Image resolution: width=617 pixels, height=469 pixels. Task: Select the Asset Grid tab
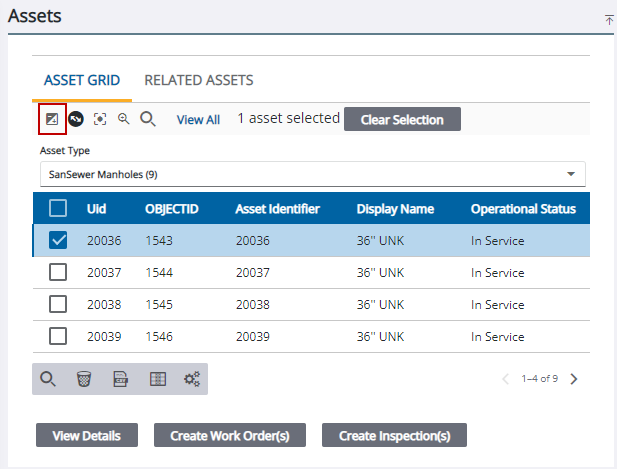(82, 80)
